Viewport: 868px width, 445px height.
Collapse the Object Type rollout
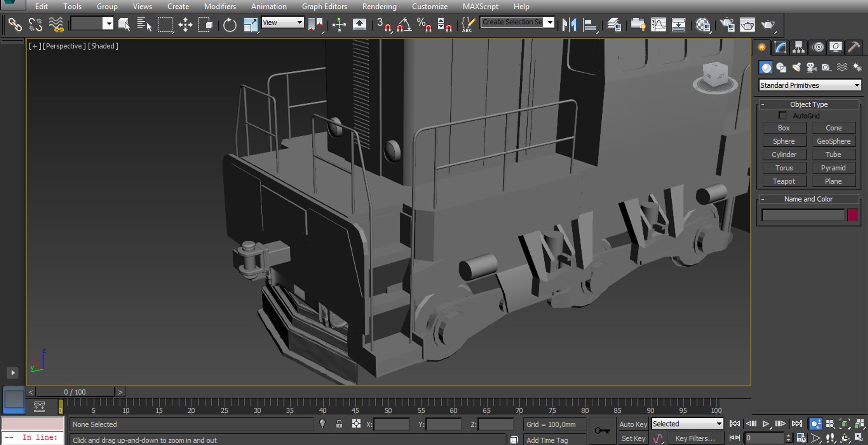click(x=809, y=104)
